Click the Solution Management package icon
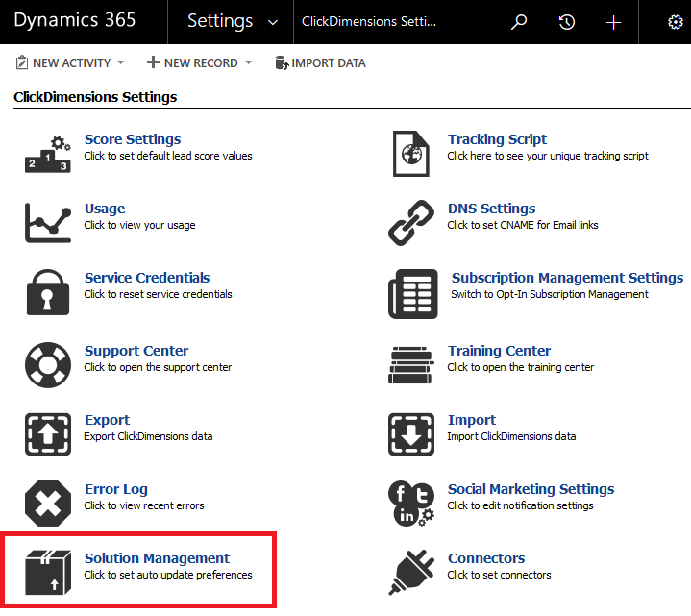 (x=48, y=573)
